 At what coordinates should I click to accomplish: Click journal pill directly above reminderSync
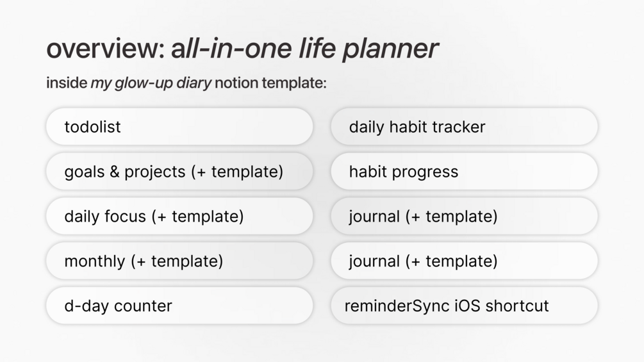tap(464, 261)
